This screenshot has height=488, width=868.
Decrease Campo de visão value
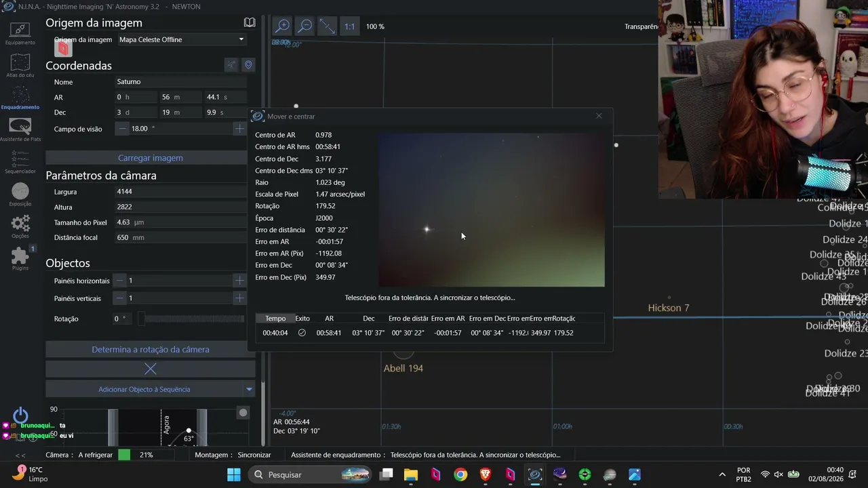tap(123, 128)
